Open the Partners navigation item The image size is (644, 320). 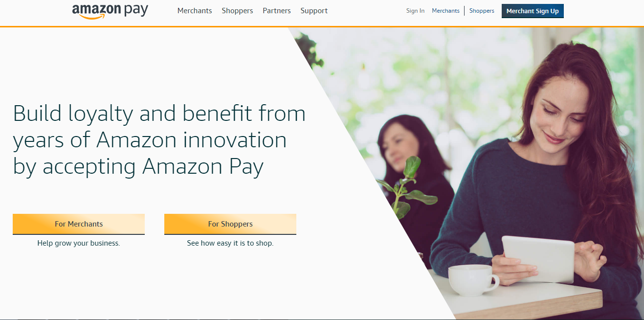pyautogui.click(x=277, y=11)
